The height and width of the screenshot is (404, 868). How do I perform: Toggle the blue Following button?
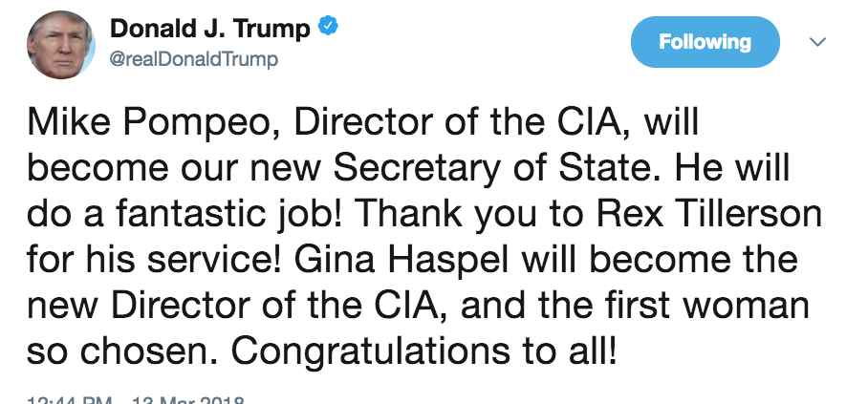click(705, 42)
